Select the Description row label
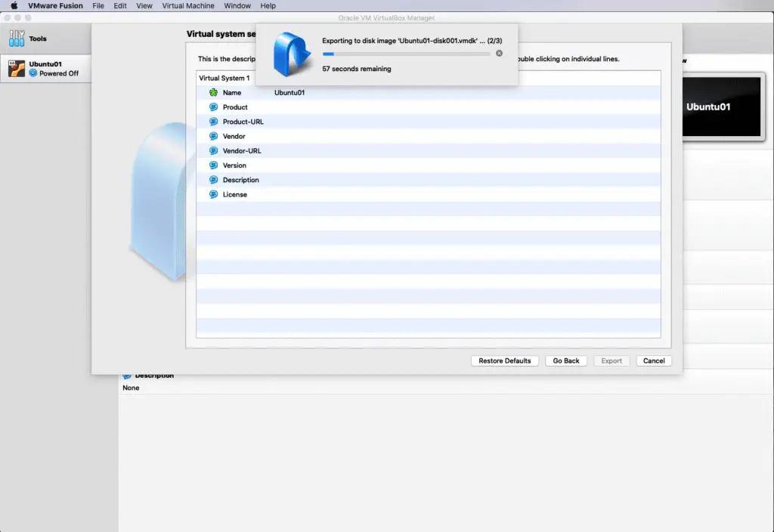 coord(241,180)
